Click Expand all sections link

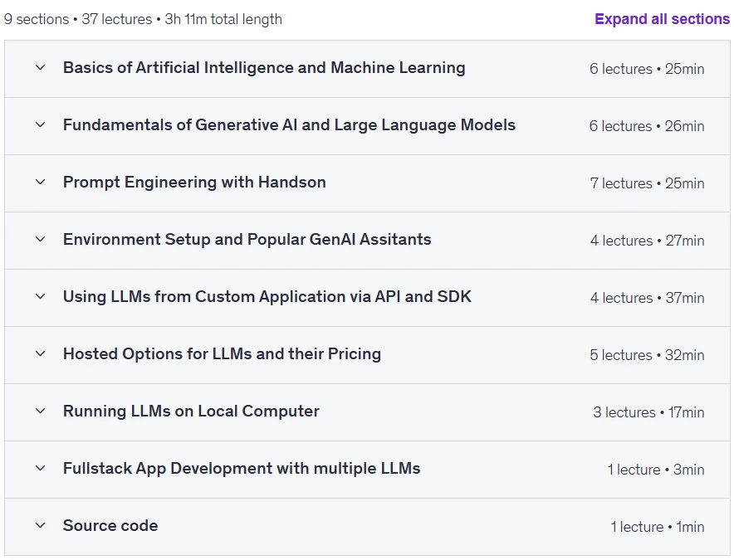(x=662, y=19)
